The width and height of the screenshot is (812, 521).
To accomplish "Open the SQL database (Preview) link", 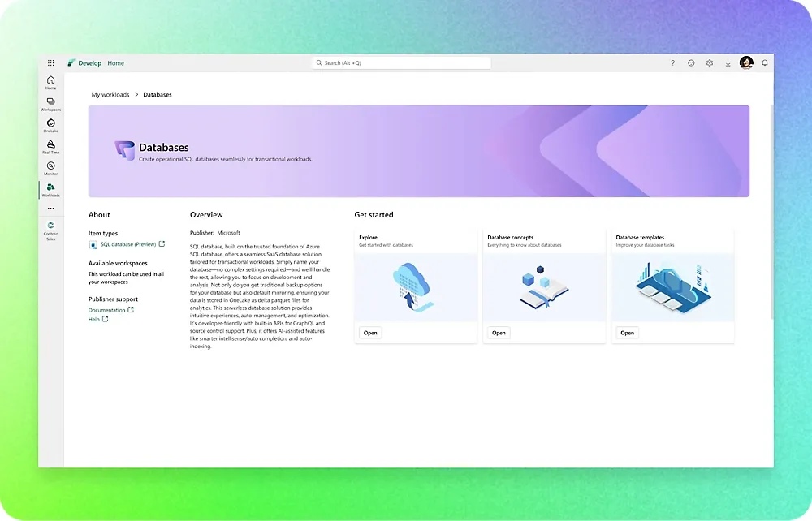I will click(128, 244).
